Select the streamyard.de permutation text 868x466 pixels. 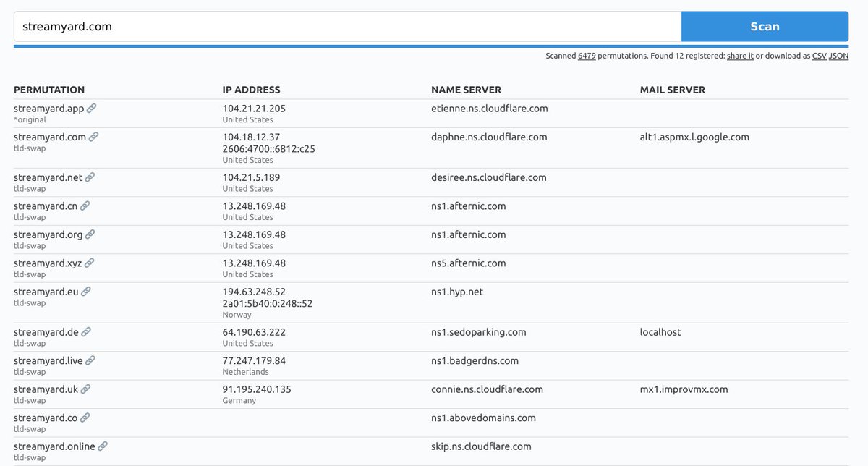point(46,332)
